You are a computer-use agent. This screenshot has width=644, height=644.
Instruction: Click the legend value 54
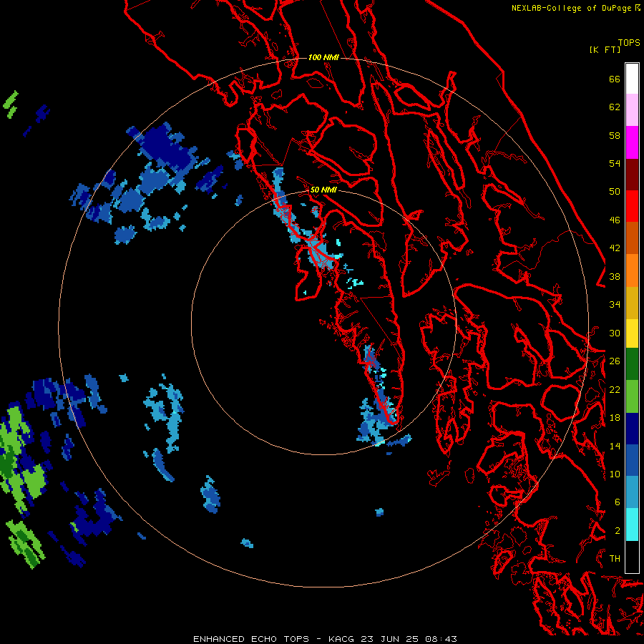pyautogui.click(x=615, y=163)
